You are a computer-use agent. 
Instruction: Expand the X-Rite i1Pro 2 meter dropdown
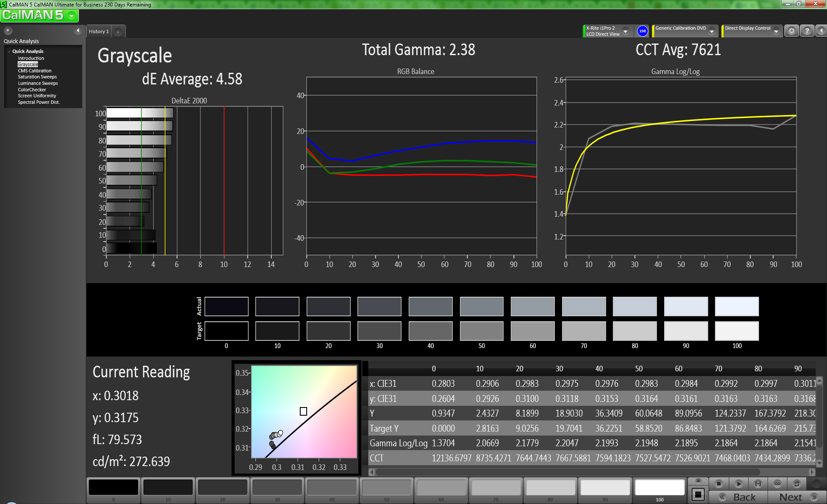[625, 31]
